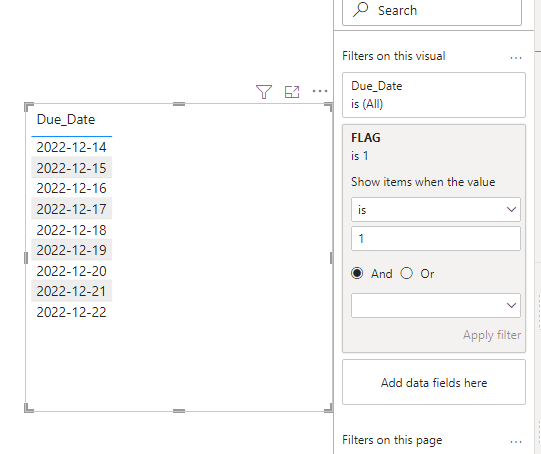Open the empty second condition dropdown

(x=436, y=305)
